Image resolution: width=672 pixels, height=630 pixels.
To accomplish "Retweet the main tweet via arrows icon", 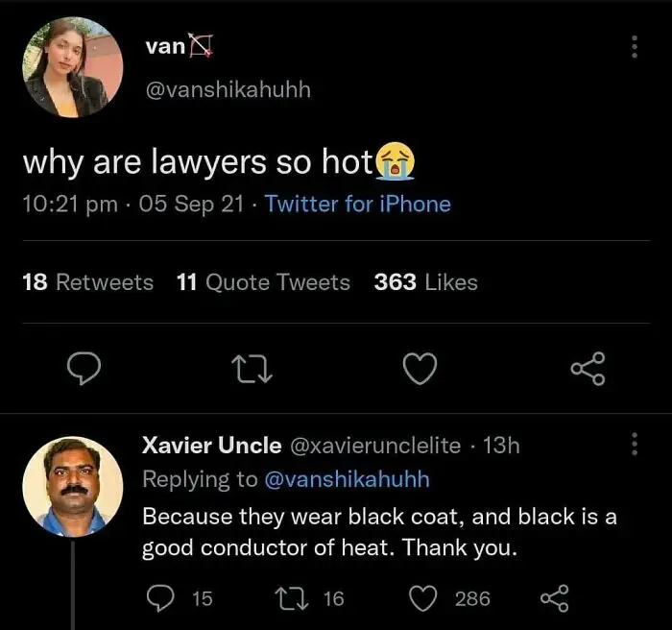I will coord(252,369).
